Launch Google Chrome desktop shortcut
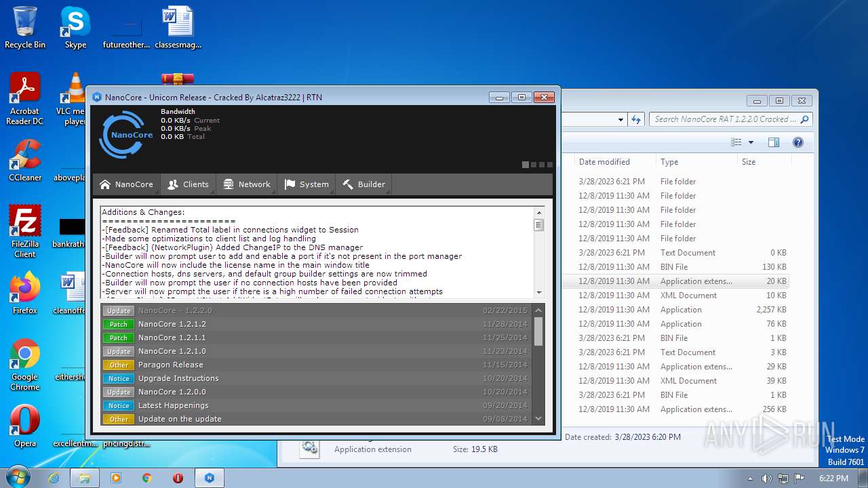 click(x=25, y=365)
